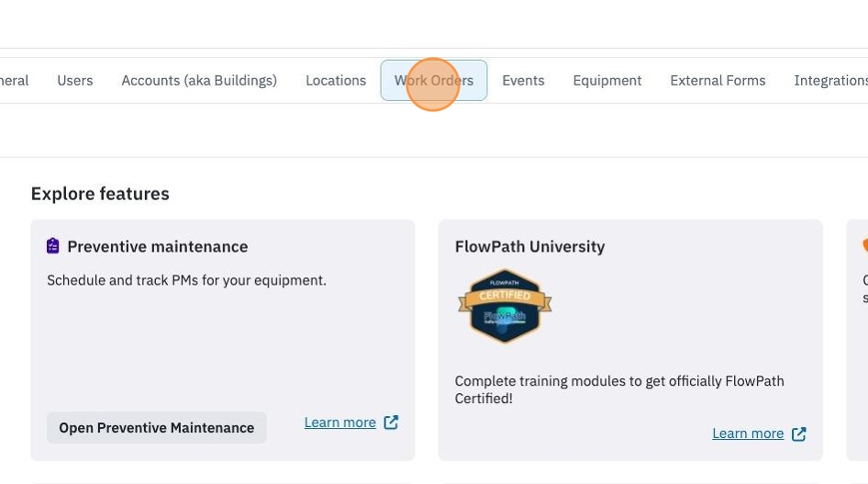The width and height of the screenshot is (868, 484).
Task: Click the purple Preventive maintenance clipboard icon
Action: tap(52, 246)
